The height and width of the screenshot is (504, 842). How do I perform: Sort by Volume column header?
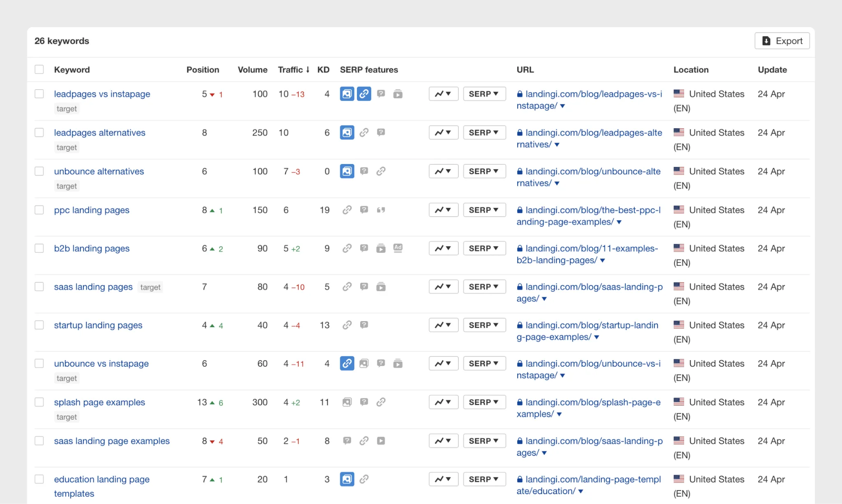coord(252,69)
